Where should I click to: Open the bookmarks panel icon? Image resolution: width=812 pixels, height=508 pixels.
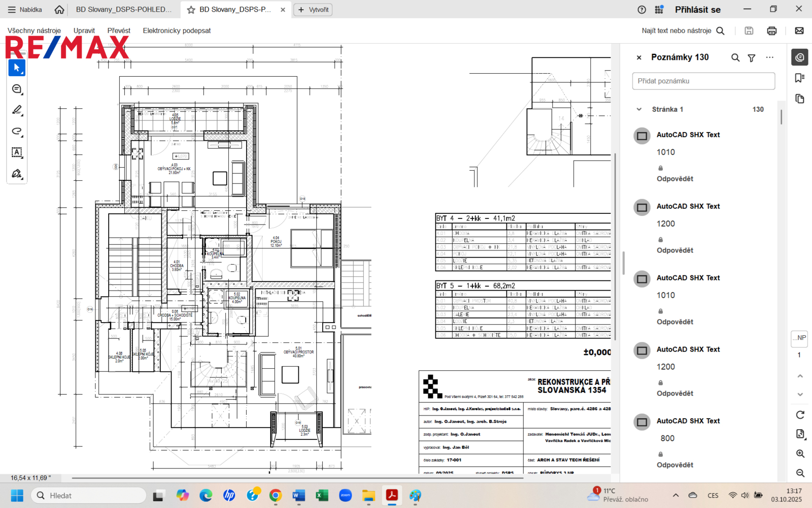[800, 78]
